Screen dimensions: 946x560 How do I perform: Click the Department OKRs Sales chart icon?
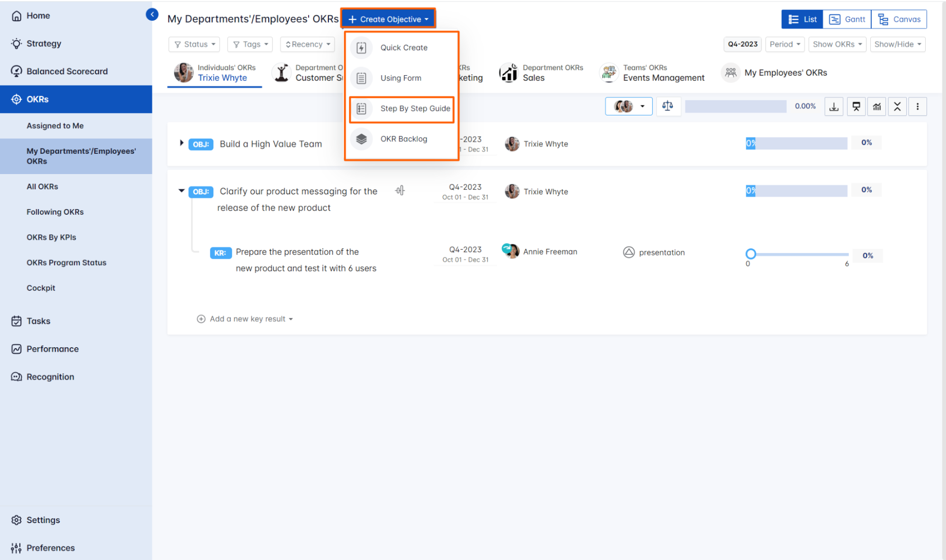point(508,72)
